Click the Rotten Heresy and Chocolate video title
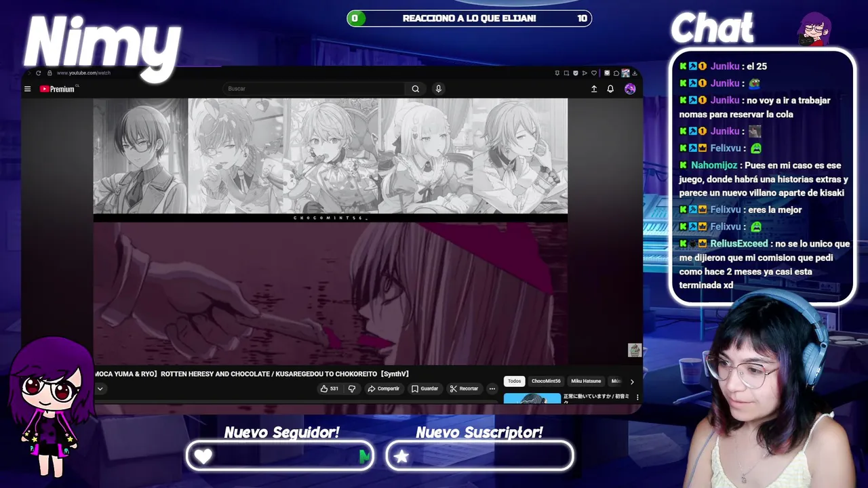 click(x=252, y=373)
